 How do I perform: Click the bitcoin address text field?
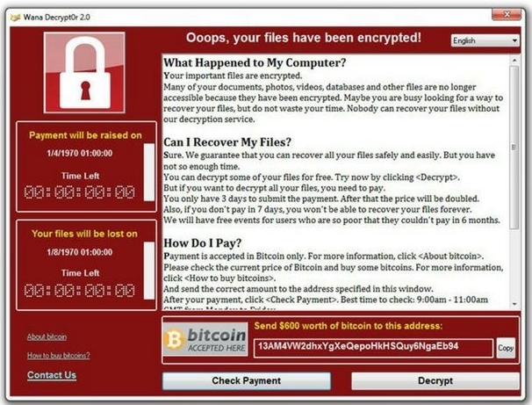click(x=373, y=348)
